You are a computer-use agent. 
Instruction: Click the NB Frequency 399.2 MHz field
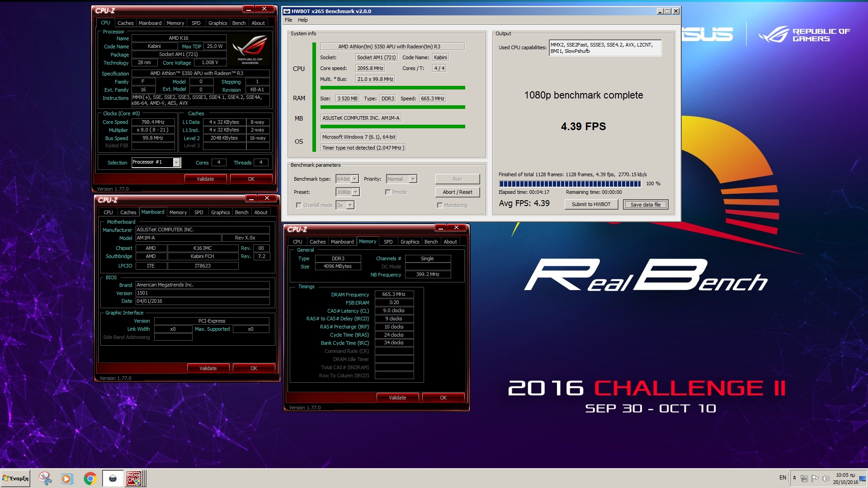point(428,275)
